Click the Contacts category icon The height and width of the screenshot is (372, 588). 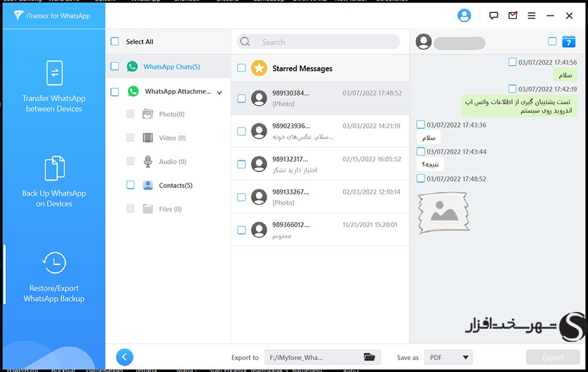click(148, 185)
